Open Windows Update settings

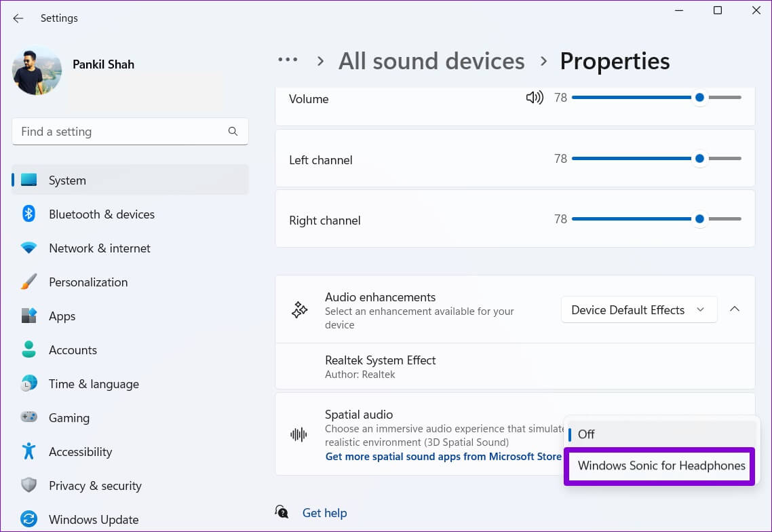tap(130, 519)
